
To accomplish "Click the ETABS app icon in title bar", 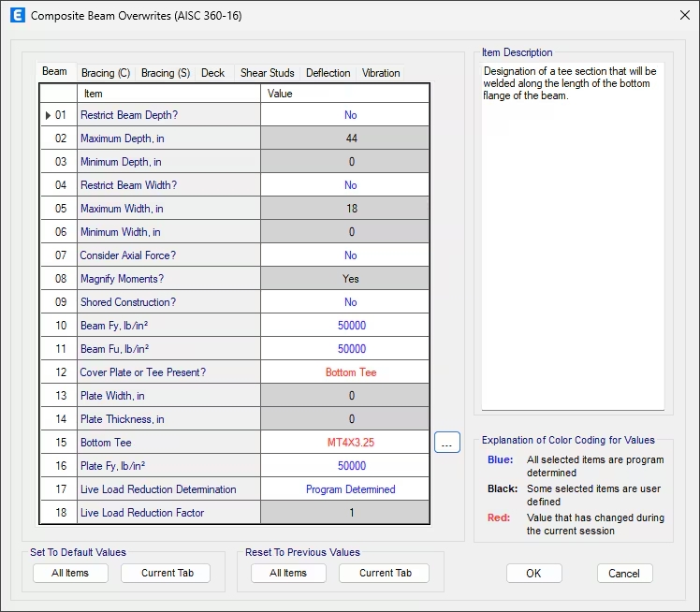I will 16,15.
